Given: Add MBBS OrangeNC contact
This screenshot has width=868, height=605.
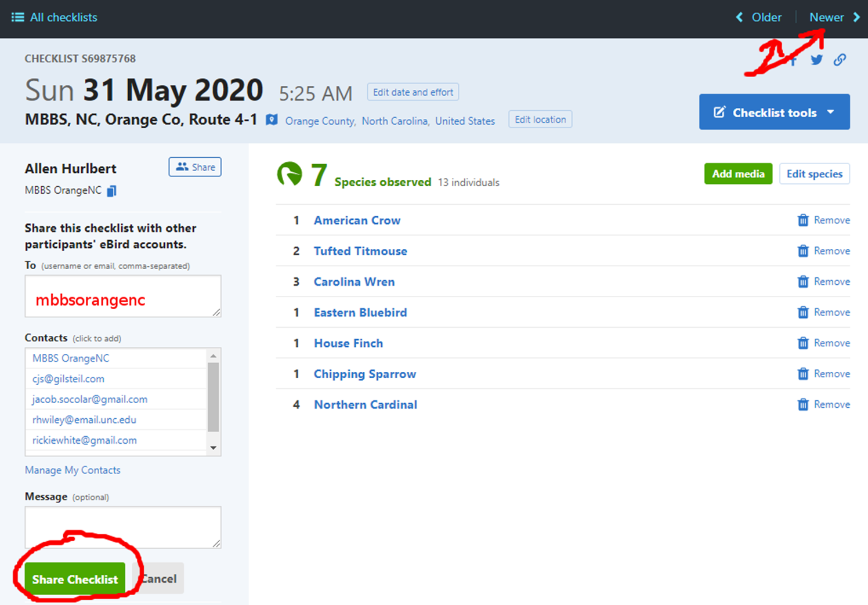Looking at the screenshot, I should coord(71,358).
